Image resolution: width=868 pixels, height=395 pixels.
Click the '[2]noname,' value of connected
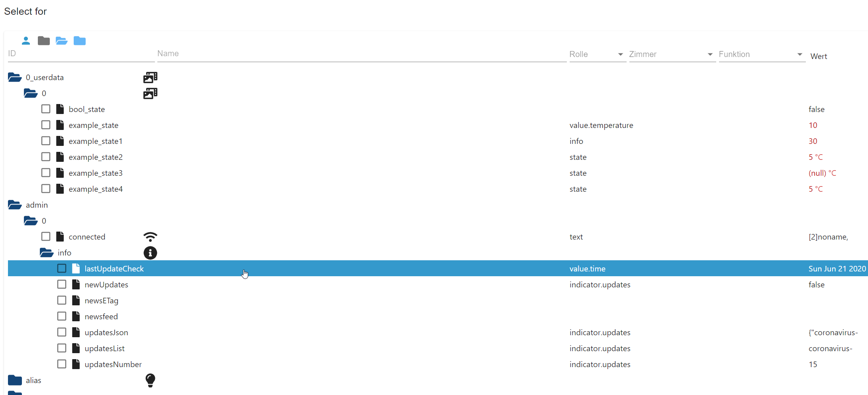[828, 237]
